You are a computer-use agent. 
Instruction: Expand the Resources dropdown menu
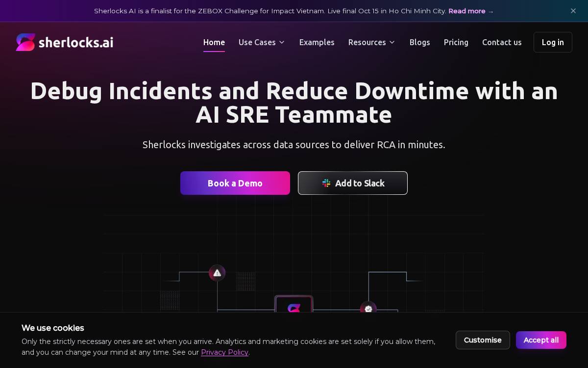coord(371,42)
